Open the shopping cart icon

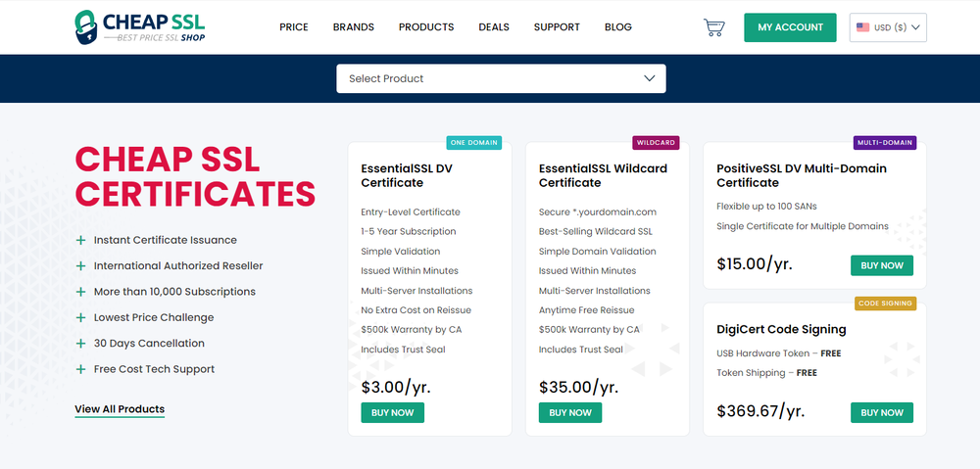click(x=713, y=27)
